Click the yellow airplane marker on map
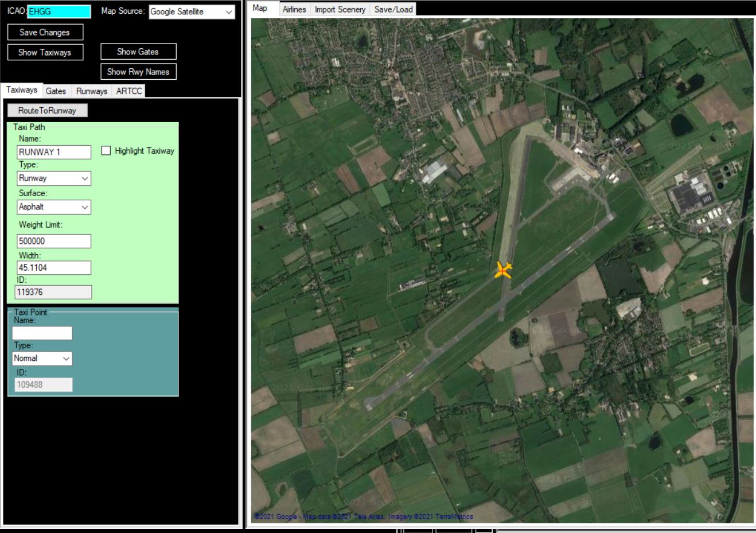Viewport: 756px width, 533px height. point(503,270)
